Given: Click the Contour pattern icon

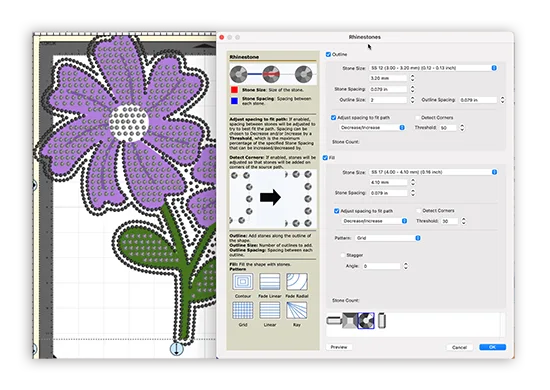Looking at the screenshot, I should pos(243,282).
